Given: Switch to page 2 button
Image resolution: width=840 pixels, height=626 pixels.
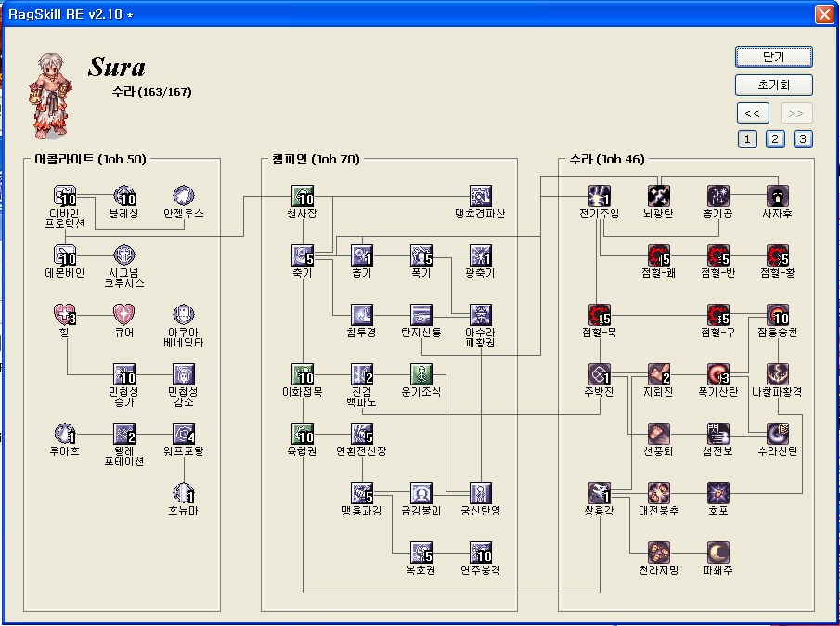Looking at the screenshot, I should [775, 139].
